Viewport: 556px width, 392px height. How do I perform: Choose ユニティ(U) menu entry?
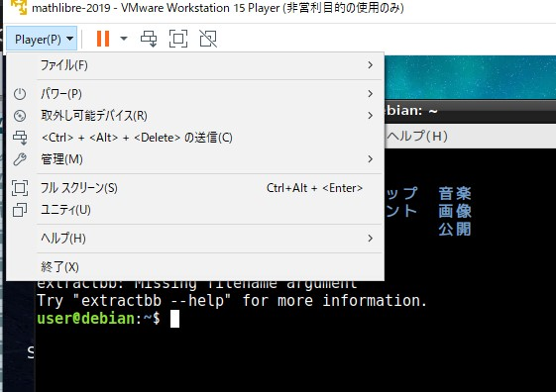point(195,210)
